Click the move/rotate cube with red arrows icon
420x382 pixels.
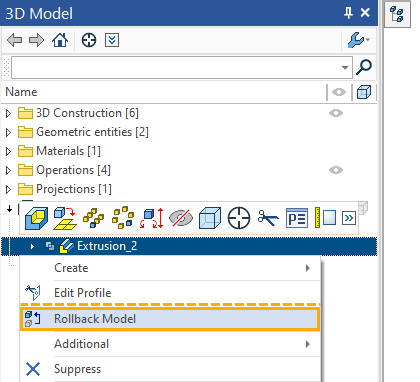[x=152, y=218]
